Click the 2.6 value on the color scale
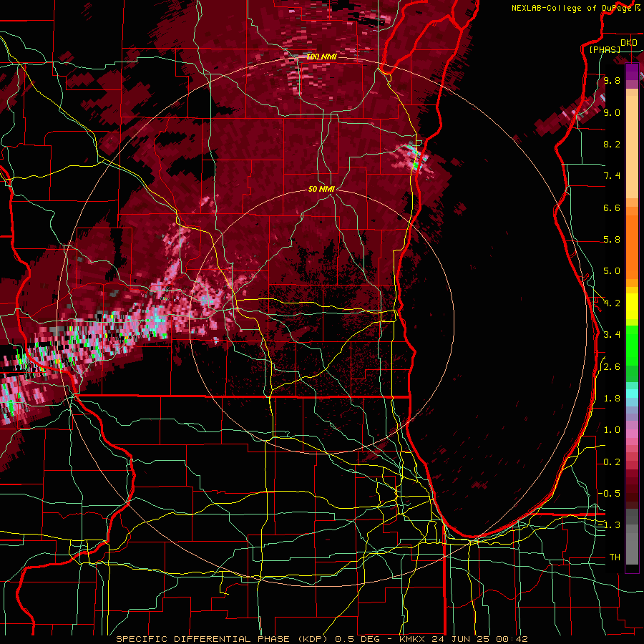The image size is (644, 644). click(x=612, y=367)
